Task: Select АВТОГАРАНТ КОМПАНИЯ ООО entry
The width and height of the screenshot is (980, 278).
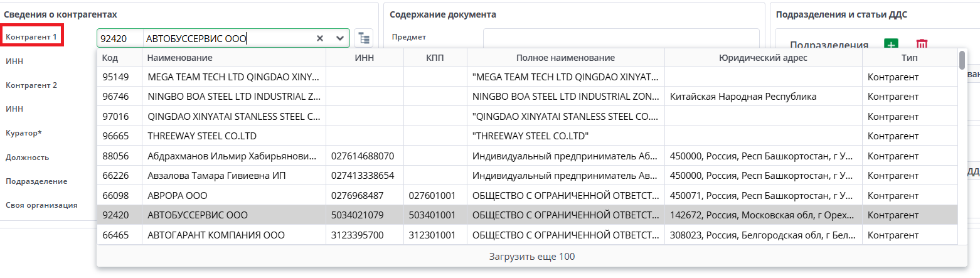Action: 233,235
